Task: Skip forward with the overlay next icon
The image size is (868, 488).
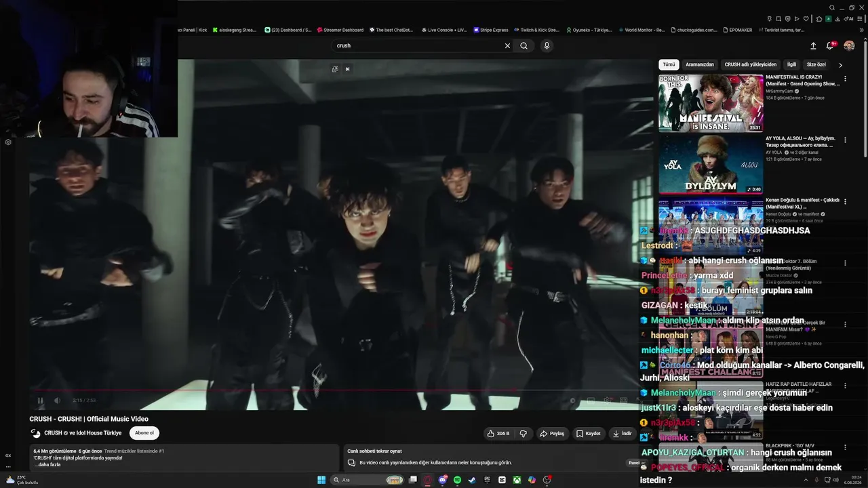Action: pos(347,69)
